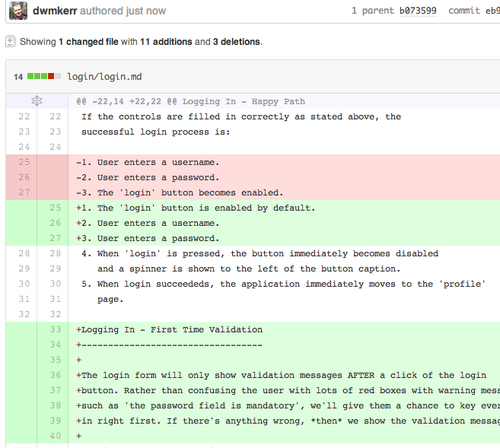Open parent commit b073599
500x448 pixels.
pyautogui.click(x=418, y=11)
